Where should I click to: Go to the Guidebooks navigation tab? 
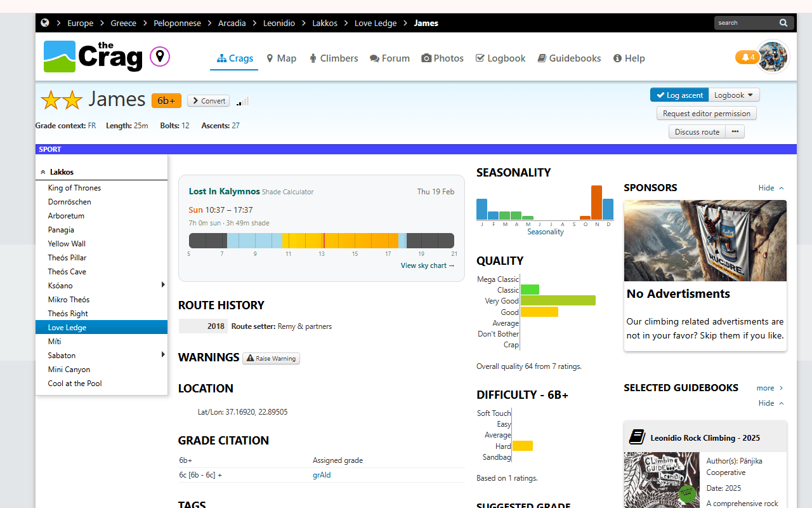click(569, 58)
